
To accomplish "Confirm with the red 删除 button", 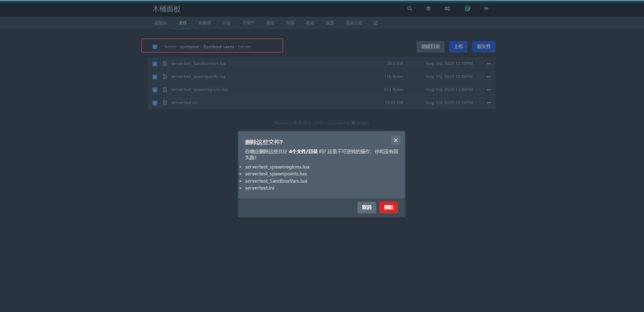I will [389, 208].
